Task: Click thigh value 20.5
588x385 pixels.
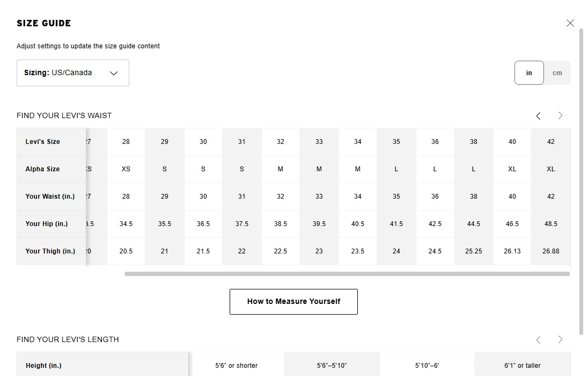Action: [126, 251]
